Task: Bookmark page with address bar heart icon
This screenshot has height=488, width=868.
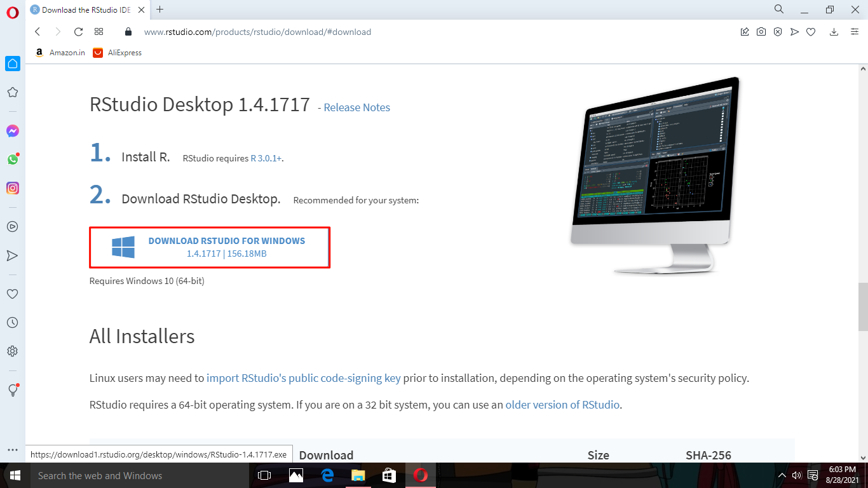Action: 811,32
